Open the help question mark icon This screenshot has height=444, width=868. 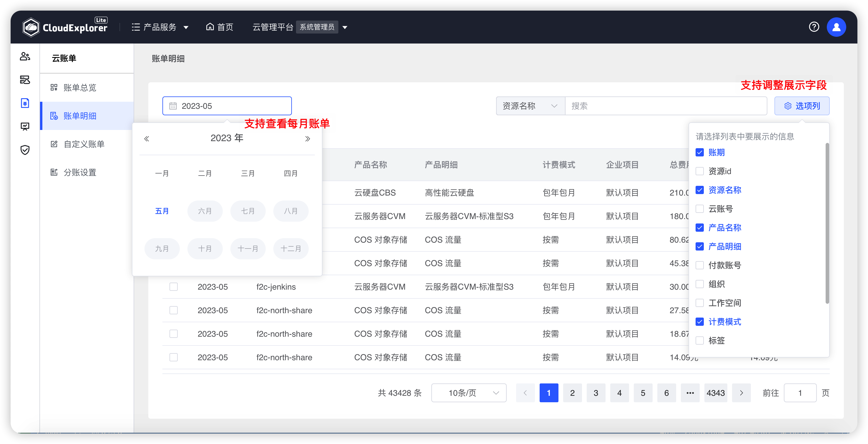click(x=814, y=27)
